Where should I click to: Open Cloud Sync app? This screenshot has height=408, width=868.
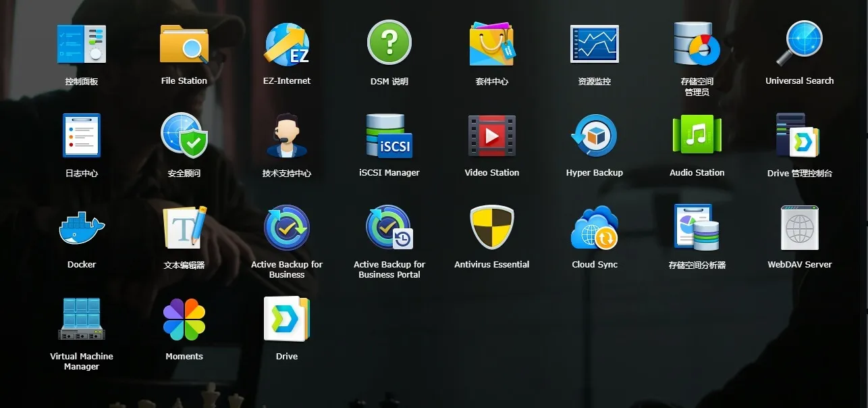point(595,228)
